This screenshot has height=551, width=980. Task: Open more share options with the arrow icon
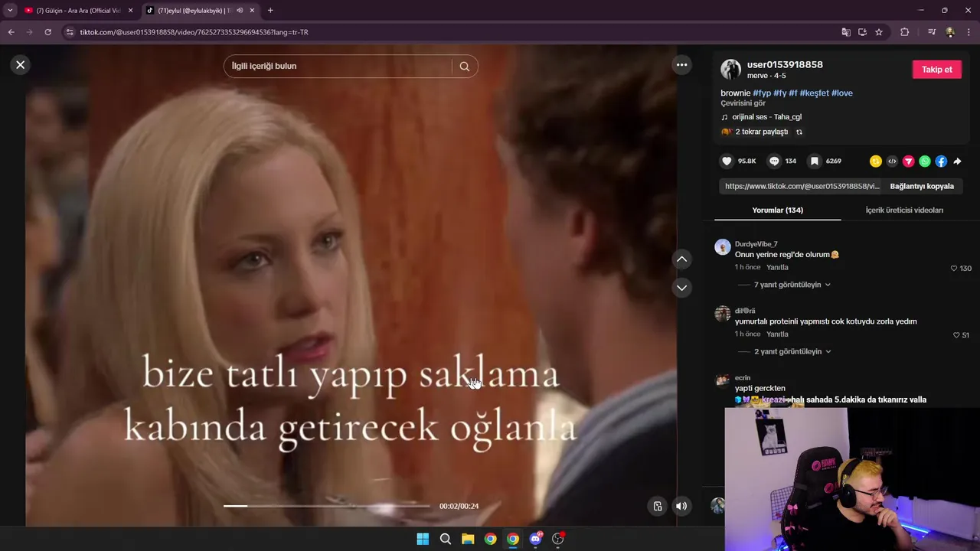pyautogui.click(x=957, y=161)
